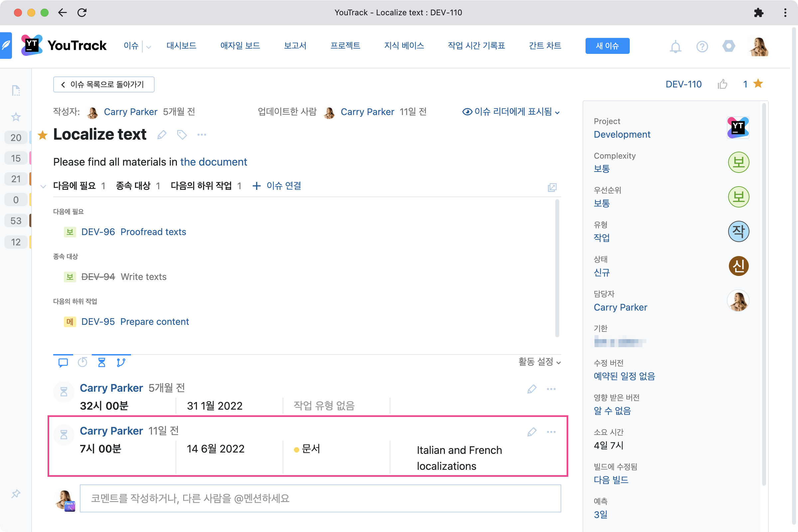Toggle the starred issues filter in left sidebar
Viewport: 798px width, 532px height.
coord(16,117)
